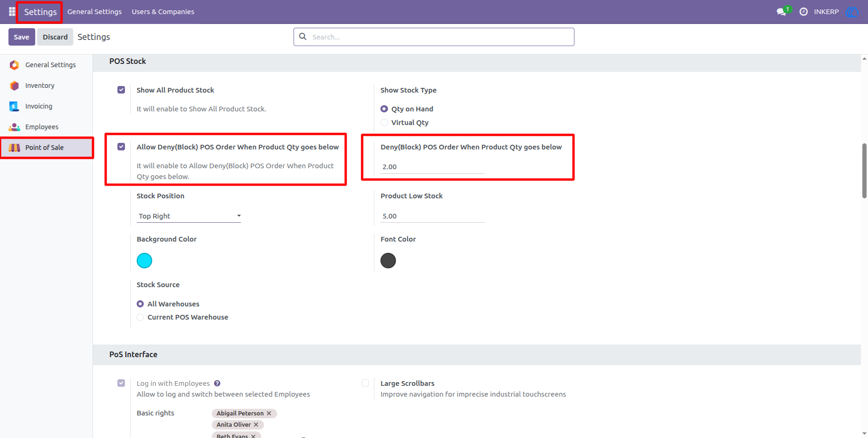The height and width of the screenshot is (438, 868).
Task: Select Current POS Warehouse option
Action: click(140, 317)
